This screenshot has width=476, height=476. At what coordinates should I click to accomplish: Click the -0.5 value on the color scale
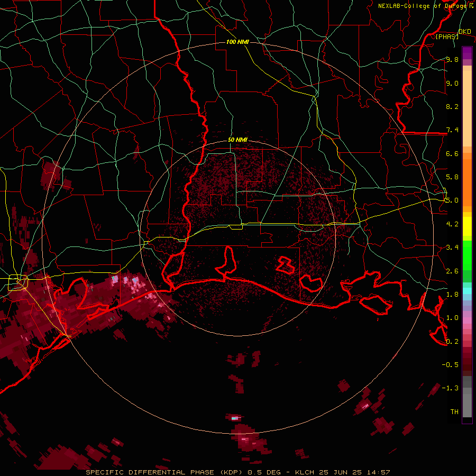click(450, 365)
